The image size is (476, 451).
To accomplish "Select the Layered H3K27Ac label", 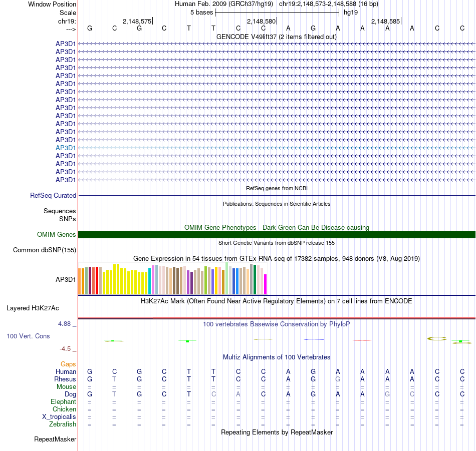I will point(33,308).
